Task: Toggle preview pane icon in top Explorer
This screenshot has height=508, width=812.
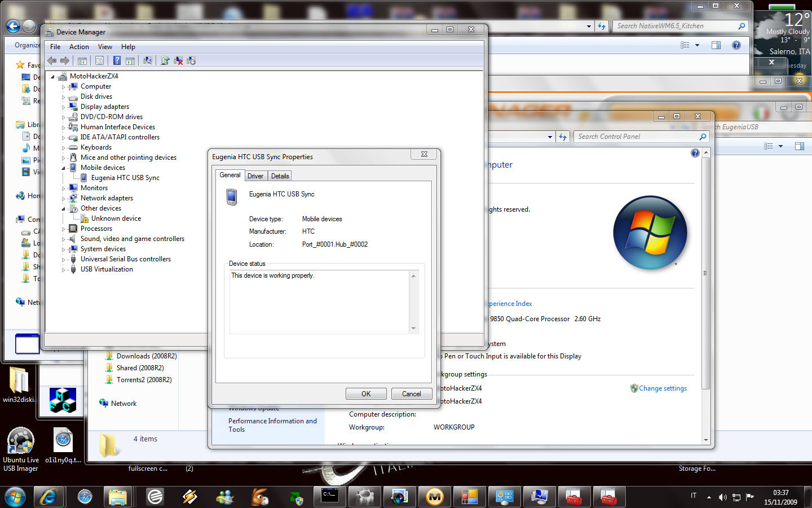Action: pyautogui.click(x=716, y=45)
